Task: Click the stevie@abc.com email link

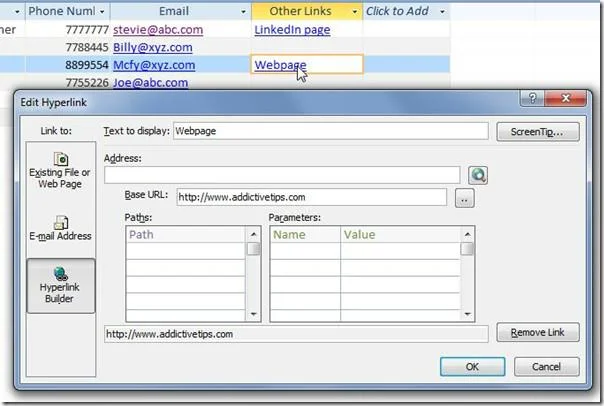Action: click(x=158, y=30)
